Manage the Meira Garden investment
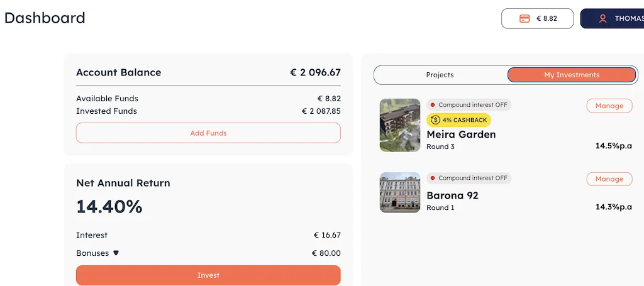The image size is (644, 286). click(609, 106)
